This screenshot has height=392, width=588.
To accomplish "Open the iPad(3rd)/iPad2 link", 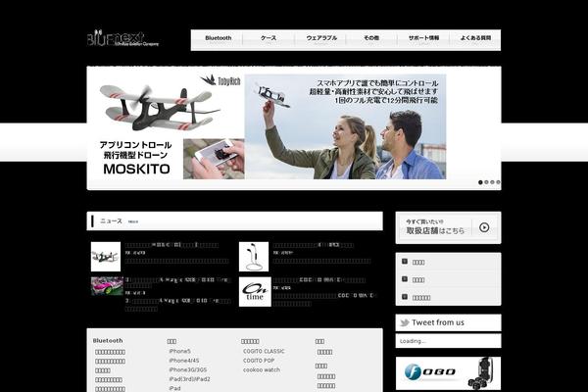I will (x=189, y=379).
